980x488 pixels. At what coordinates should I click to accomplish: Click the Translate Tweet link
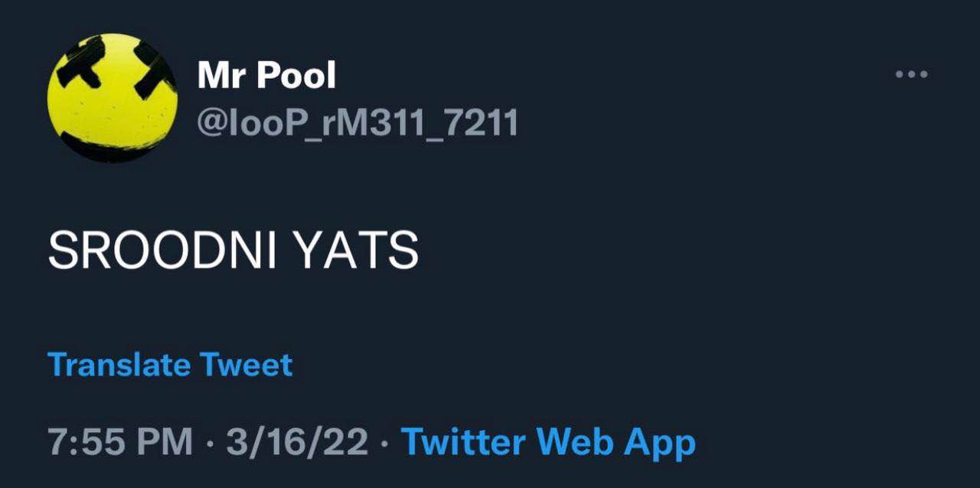click(170, 365)
